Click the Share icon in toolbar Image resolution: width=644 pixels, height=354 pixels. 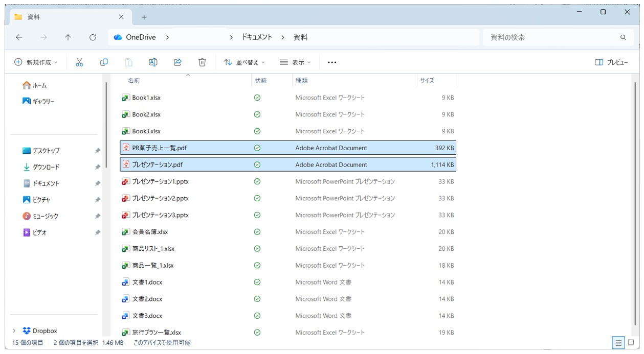(x=177, y=62)
